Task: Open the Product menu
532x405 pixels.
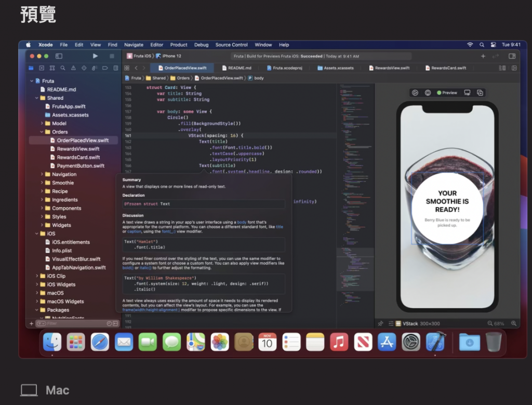Action: pos(179,45)
